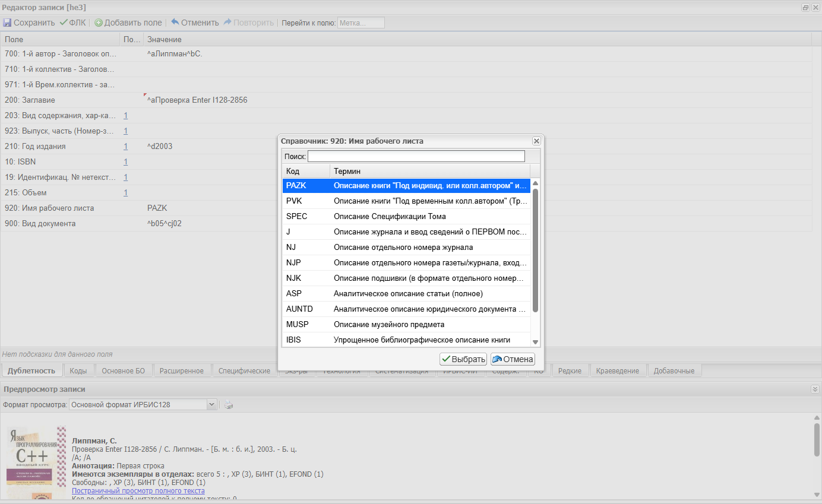Close the Справочник 920 dialog
The image size is (822, 504).
pos(536,141)
